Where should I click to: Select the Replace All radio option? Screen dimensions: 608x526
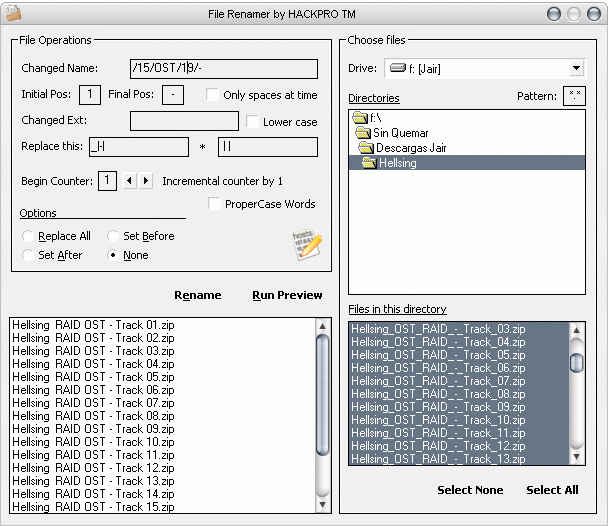pos(28,236)
